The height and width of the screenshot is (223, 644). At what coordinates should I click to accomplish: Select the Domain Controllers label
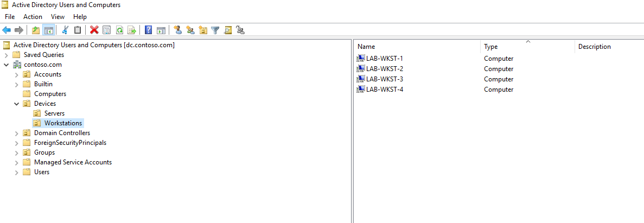point(62,133)
